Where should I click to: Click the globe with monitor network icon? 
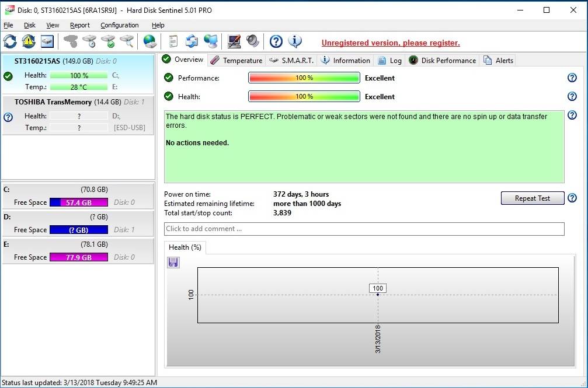(211, 41)
